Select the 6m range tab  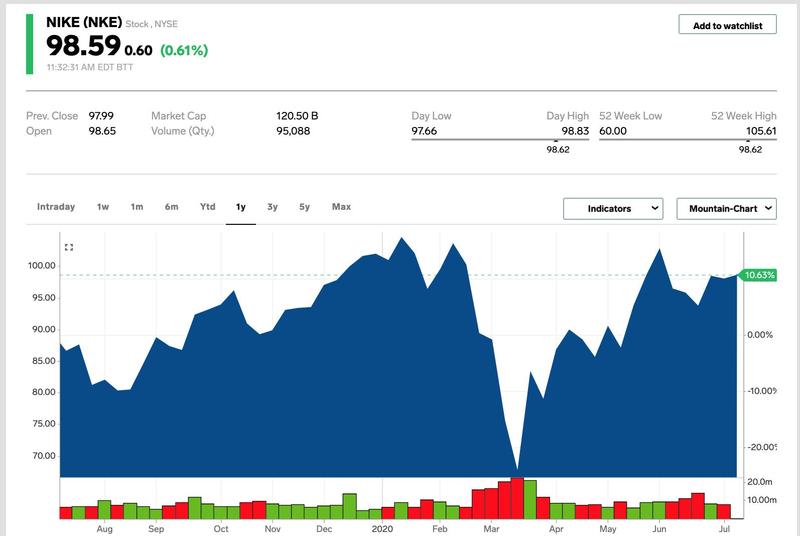[171, 207]
